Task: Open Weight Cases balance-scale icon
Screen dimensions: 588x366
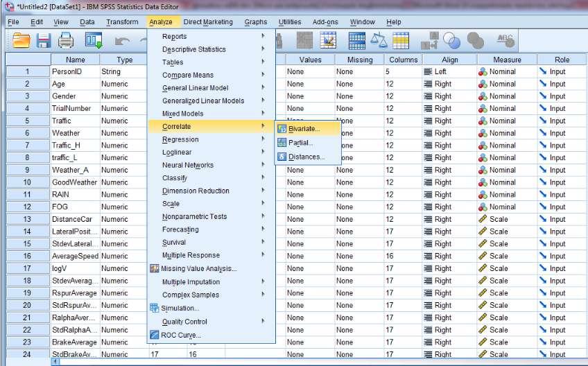Action: (x=379, y=40)
